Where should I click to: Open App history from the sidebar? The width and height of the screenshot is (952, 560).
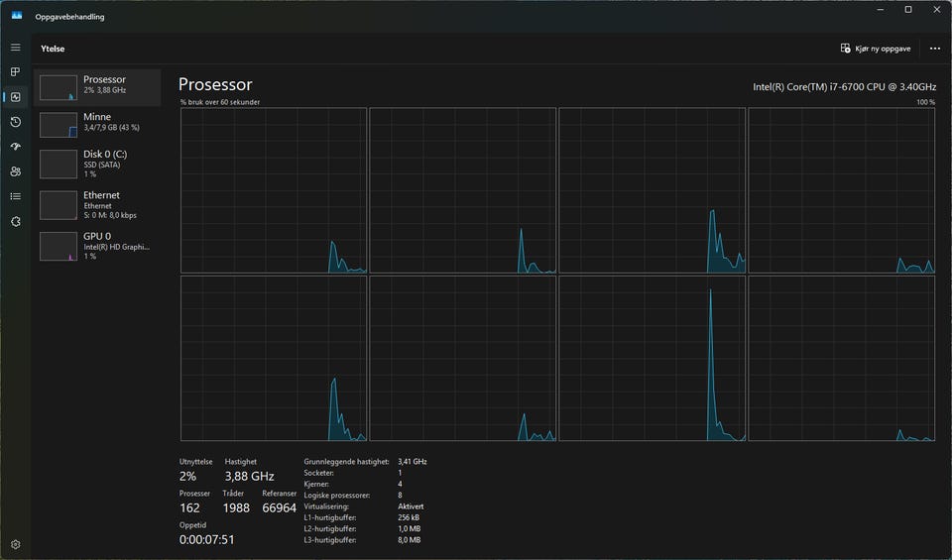(15, 122)
